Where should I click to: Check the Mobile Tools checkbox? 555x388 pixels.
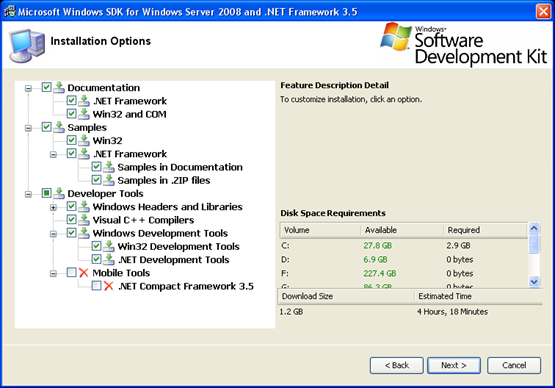71,272
